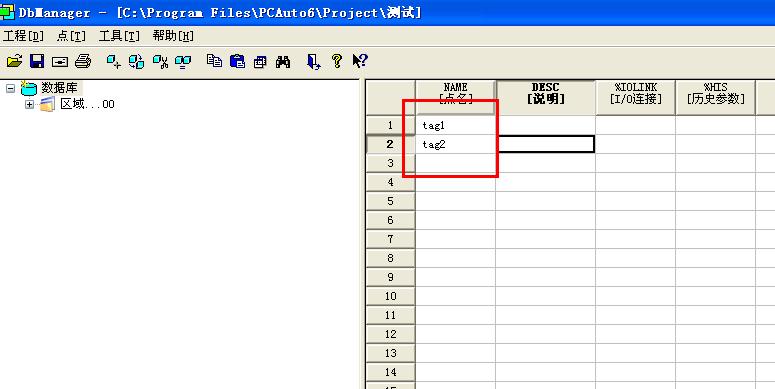Click row header 2
775x389 pixels.
click(390, 144)
